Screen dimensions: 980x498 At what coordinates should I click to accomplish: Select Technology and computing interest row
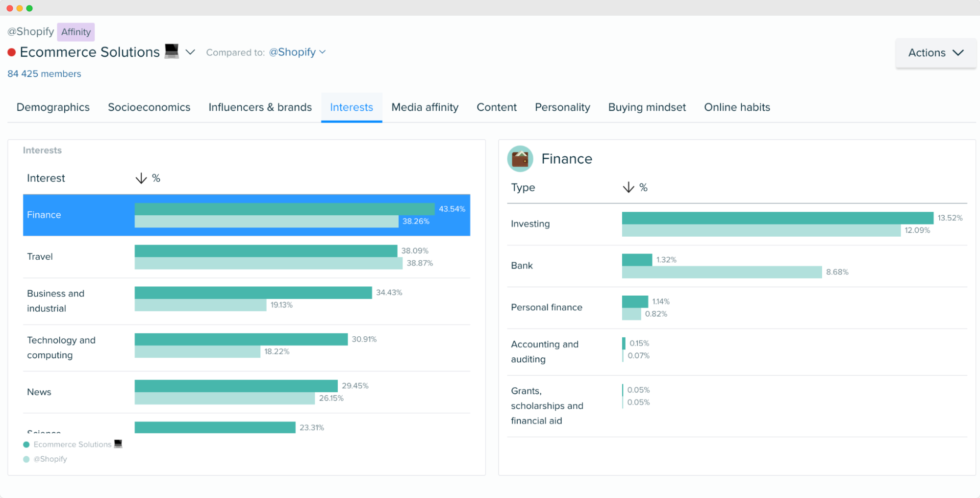[x=247, y=348]
